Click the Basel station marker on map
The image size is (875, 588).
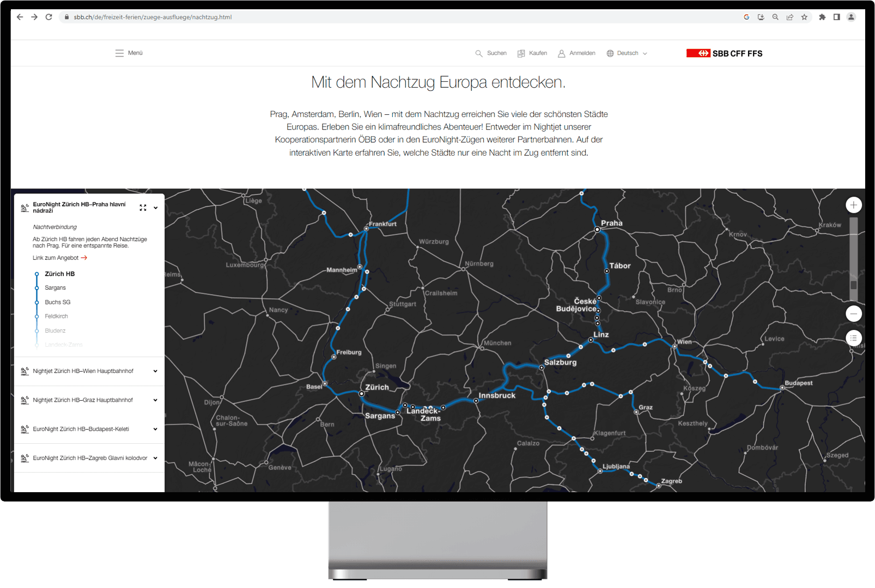coord(325,384)
